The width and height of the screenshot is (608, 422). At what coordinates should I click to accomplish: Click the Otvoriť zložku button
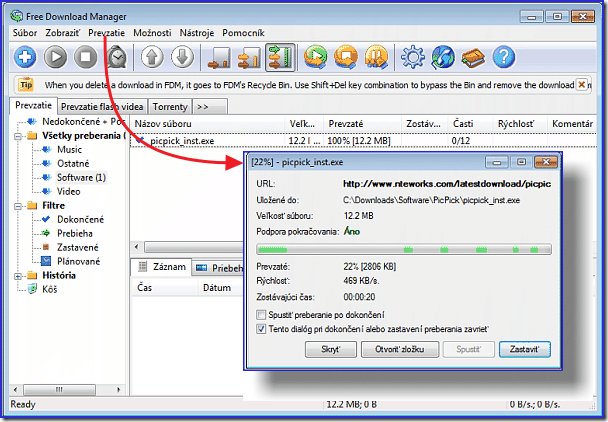(400, 349)
